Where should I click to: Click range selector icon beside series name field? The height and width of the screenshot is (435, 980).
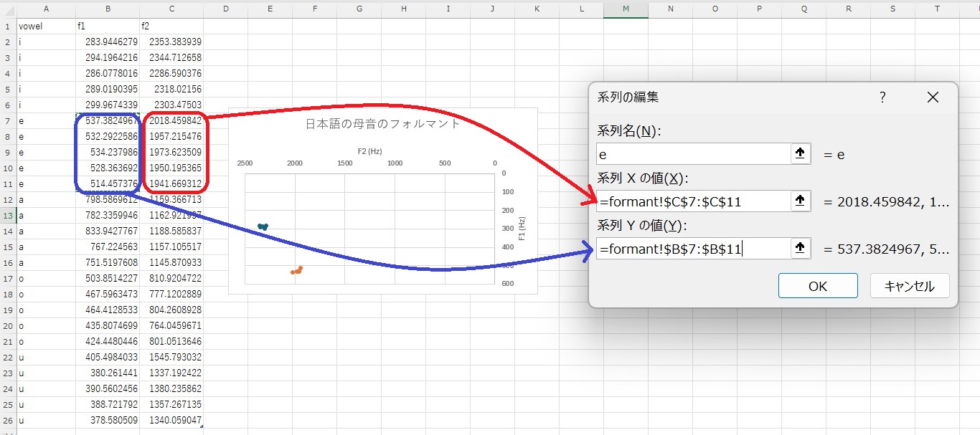click(801, 154)
